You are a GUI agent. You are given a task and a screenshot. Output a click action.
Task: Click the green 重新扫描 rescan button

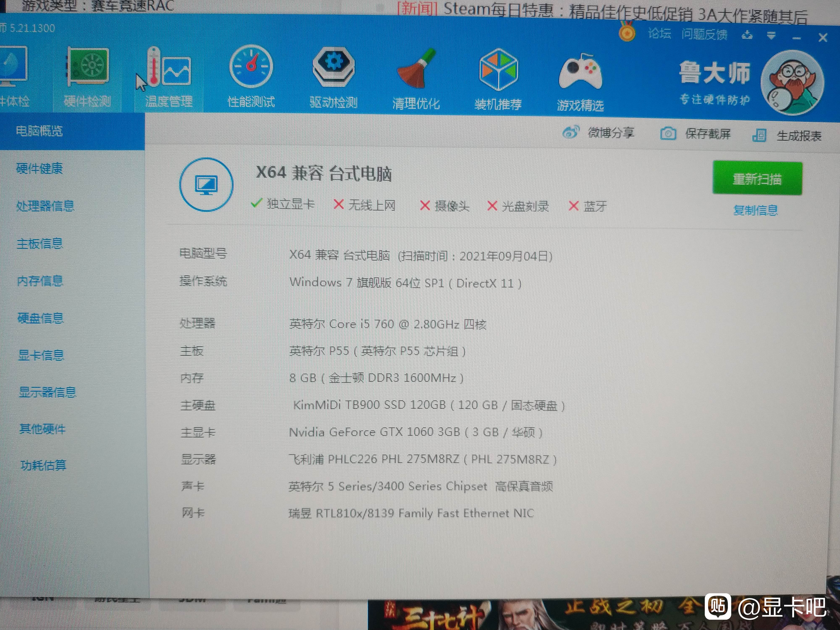click(757, 178)
